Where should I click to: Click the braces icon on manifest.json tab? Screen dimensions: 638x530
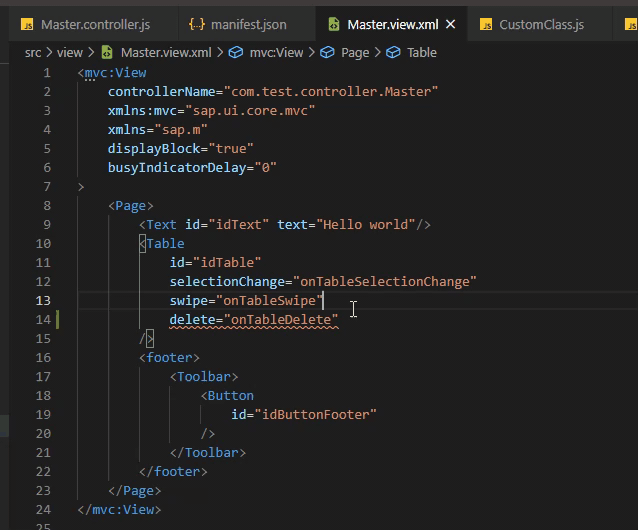197,25
